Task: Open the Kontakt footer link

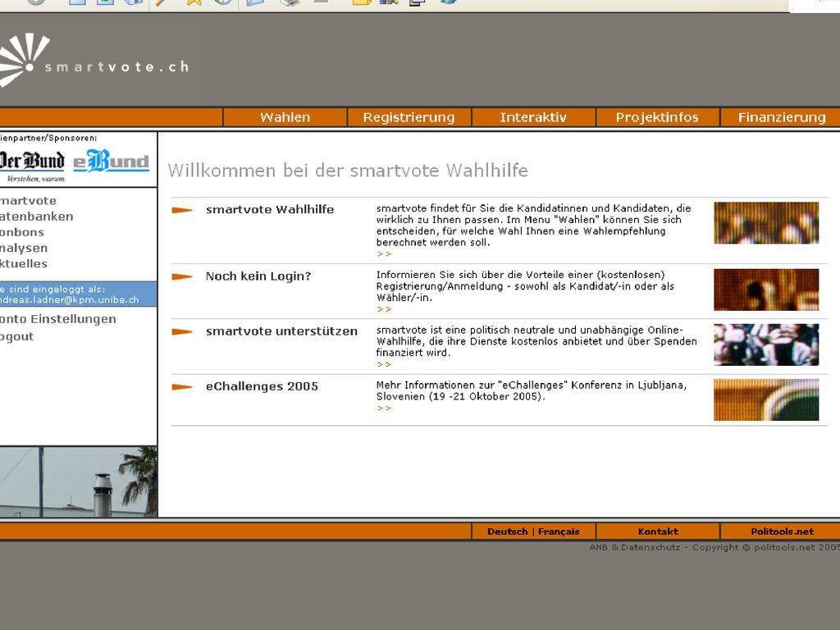Action: (x=658, y=532)
